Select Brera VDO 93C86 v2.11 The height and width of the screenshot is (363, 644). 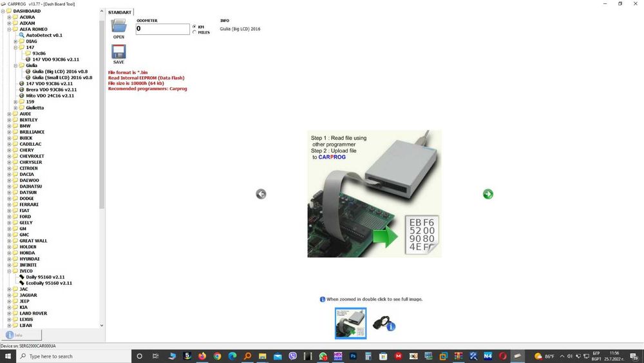point(51,90)
